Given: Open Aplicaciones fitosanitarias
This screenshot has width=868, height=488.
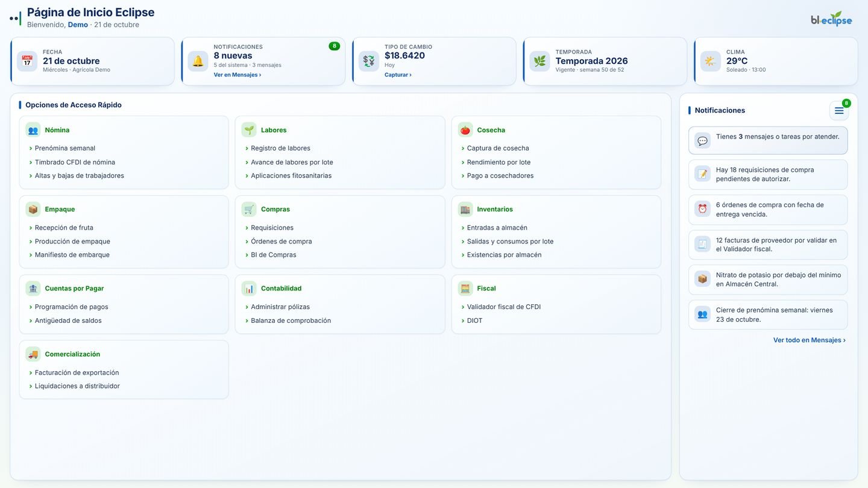Looking at the screenshot, I should click(x=291, y=176).
